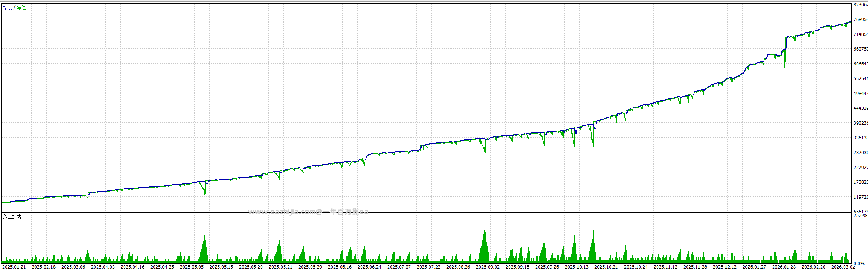
Task: Select the 2026.01.28 date label
Action: 784,267
